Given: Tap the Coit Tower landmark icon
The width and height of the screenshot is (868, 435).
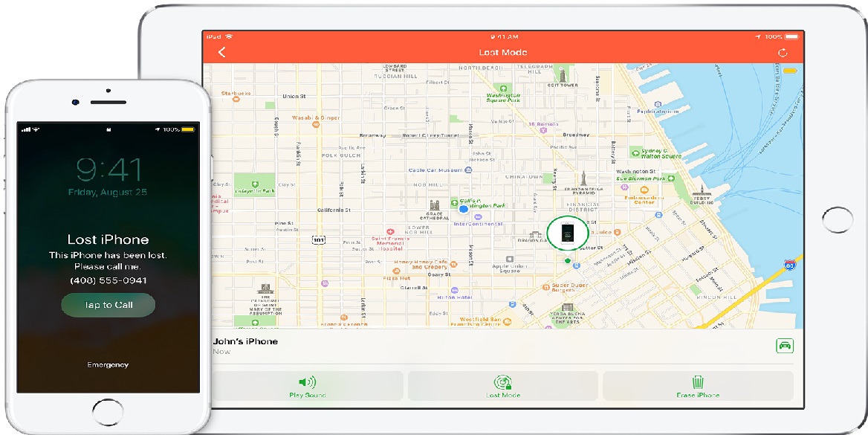Looking at the screenshot, I should coord(563,74).
